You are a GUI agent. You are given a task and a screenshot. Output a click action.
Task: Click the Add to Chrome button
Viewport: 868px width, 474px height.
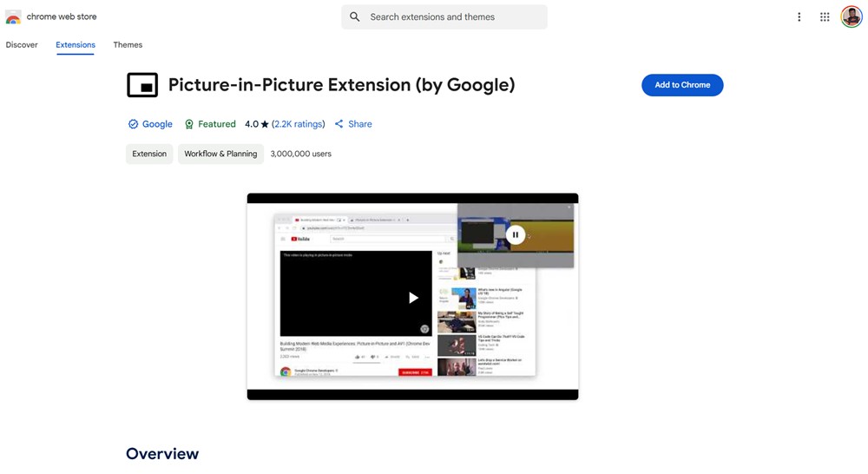[x=682, y=85]
